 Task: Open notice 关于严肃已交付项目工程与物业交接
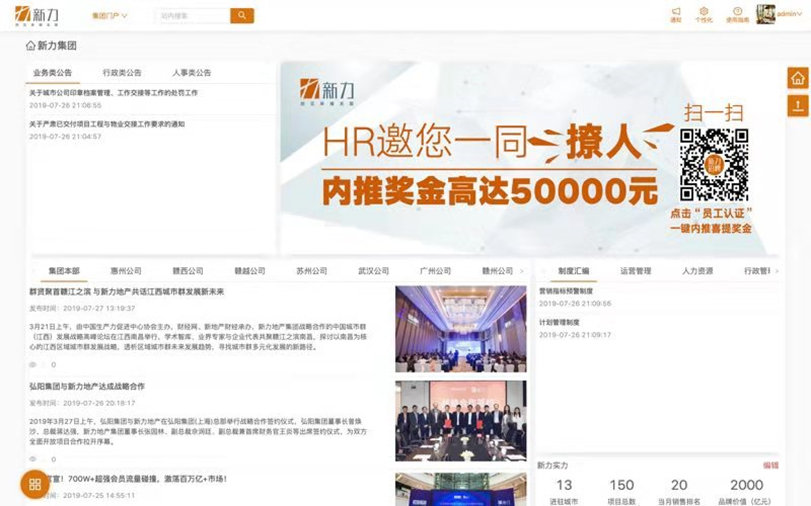[x=107, y=124]
